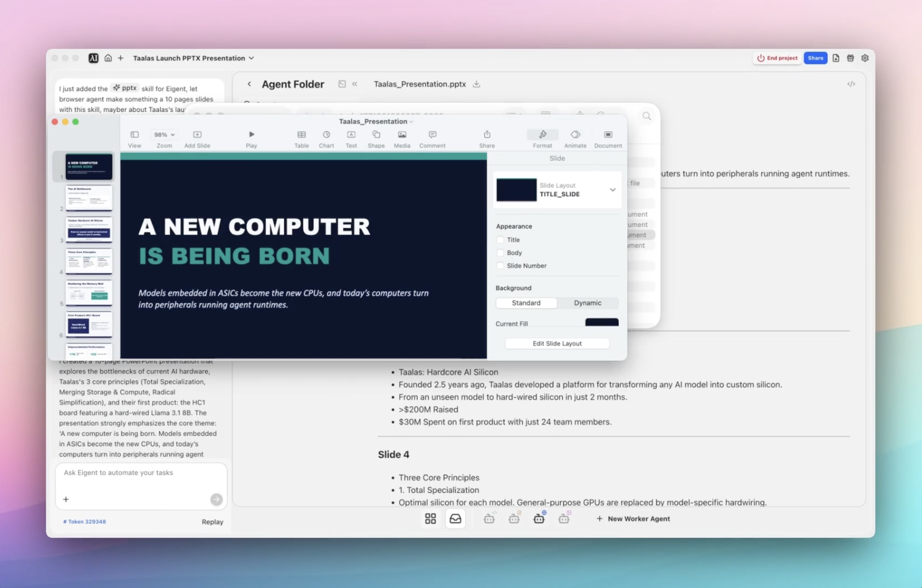Open the Format inspector in Keynote
Image resolution: width=922 pixels, height=588 pixels.
coord(542,135)
